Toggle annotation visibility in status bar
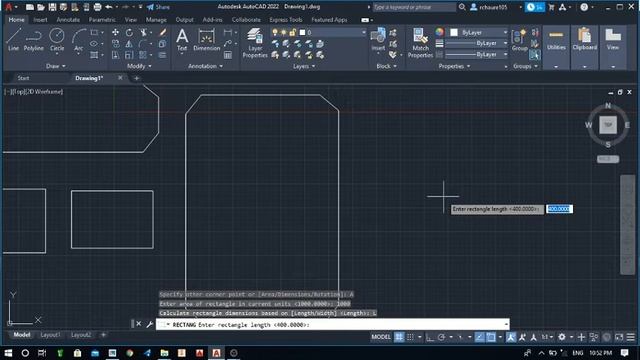The height and width of the screenshot is (360, 640). point(511,337)
